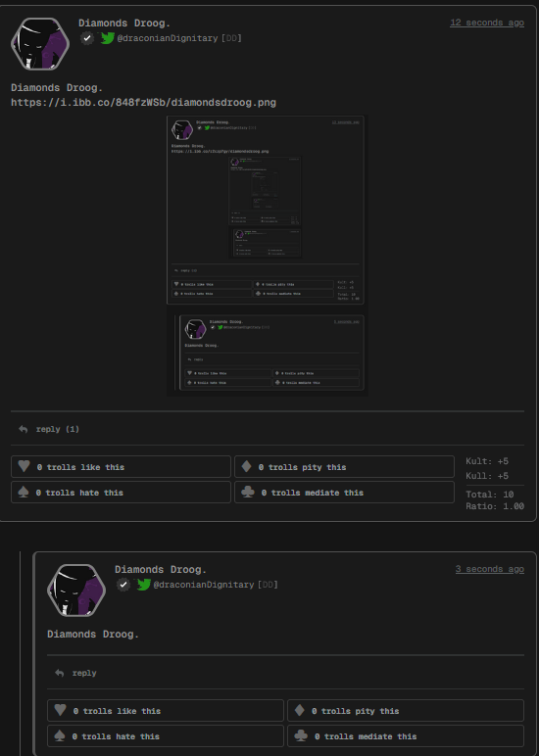The image size is (539, 756).
Task: Click the top post body text 'Diamonds Droog.'
Action: (57, 88)
